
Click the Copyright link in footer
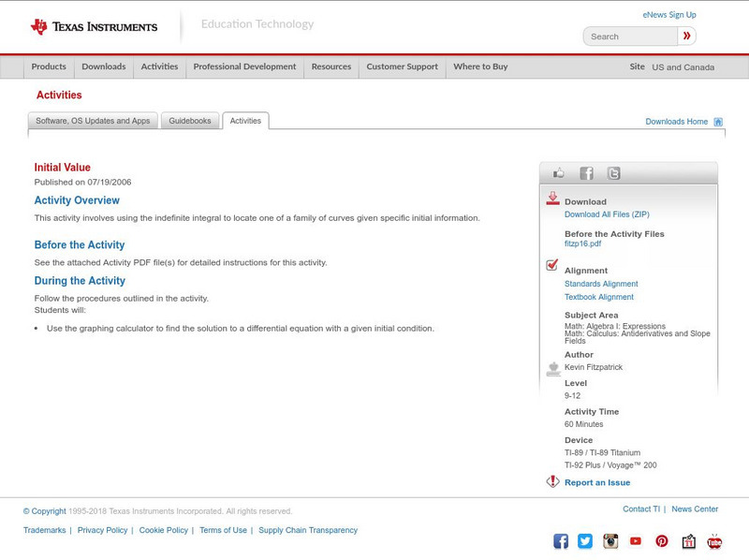(x=44, y=511)
